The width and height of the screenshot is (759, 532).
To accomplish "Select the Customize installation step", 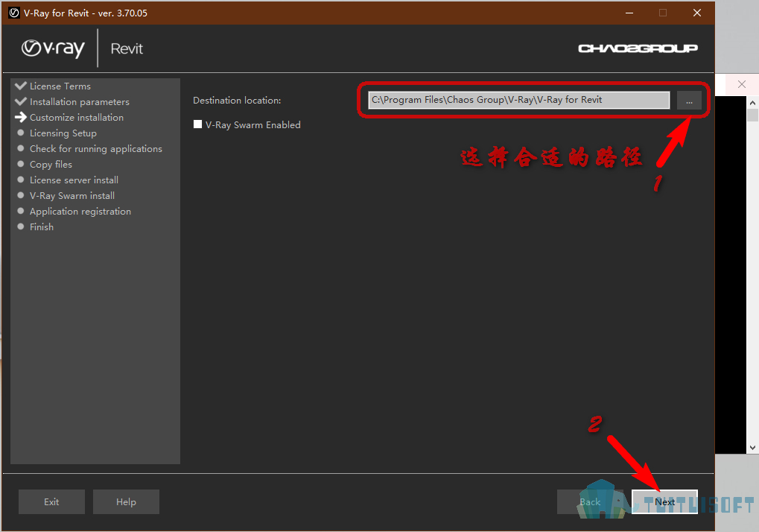I will click(77, 117).
